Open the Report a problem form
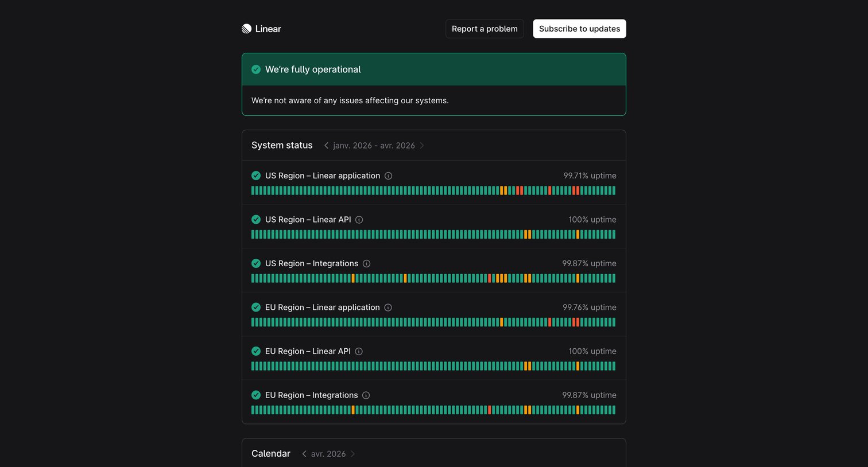Image resolution: width=868 pixels, height=467 pixels. point(485,29)
